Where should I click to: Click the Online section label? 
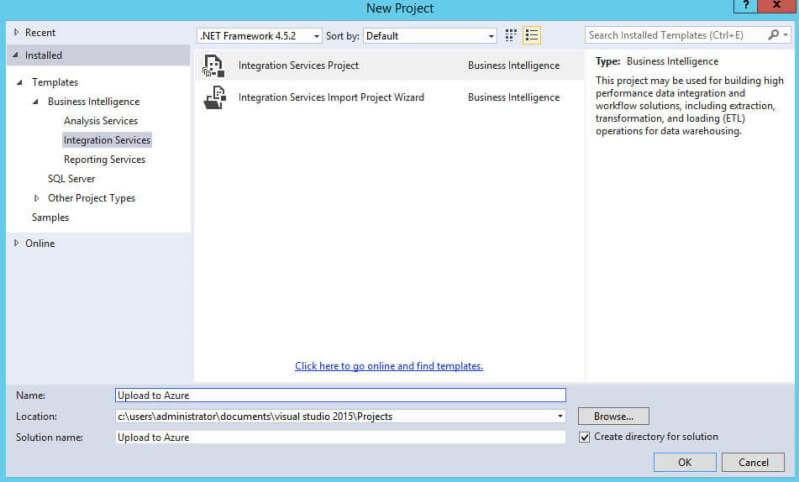point(40,243)
